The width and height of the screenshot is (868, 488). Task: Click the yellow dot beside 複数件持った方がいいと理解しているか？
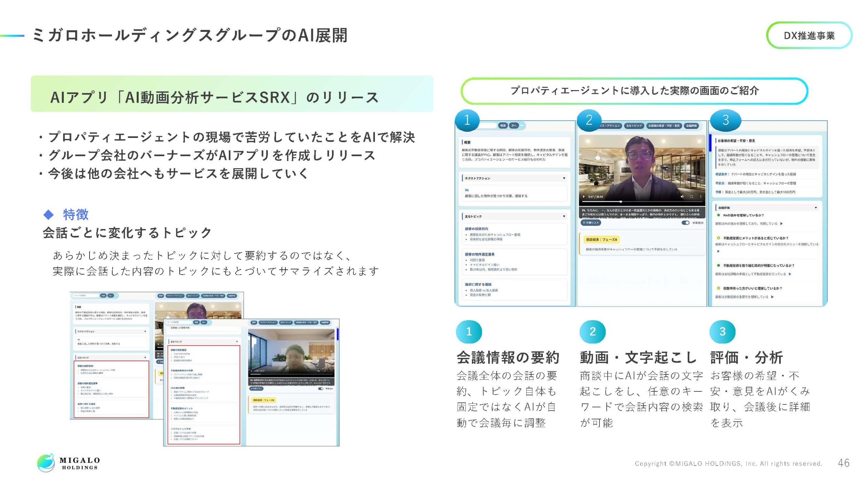[718, 288]
